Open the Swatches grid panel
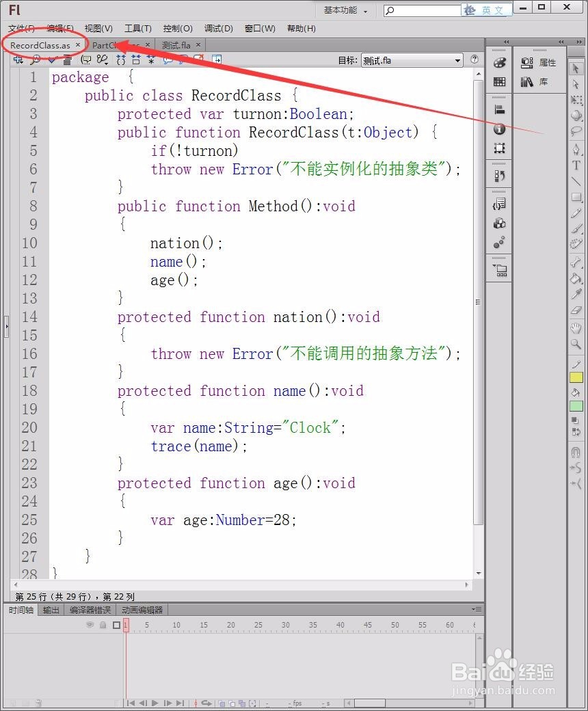 click(499, 81)
